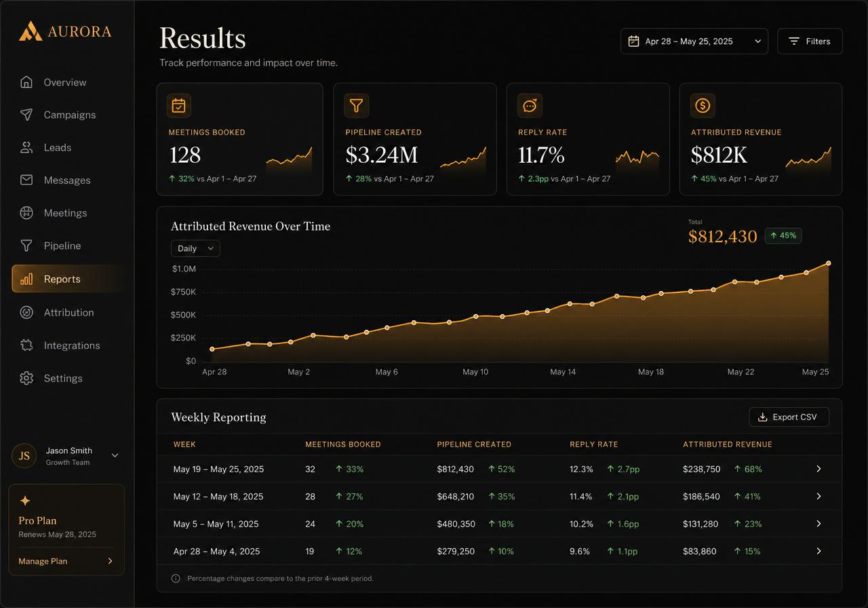Click the JS avatar circle
Screen dimensions: 868x608
click(24, 456)
